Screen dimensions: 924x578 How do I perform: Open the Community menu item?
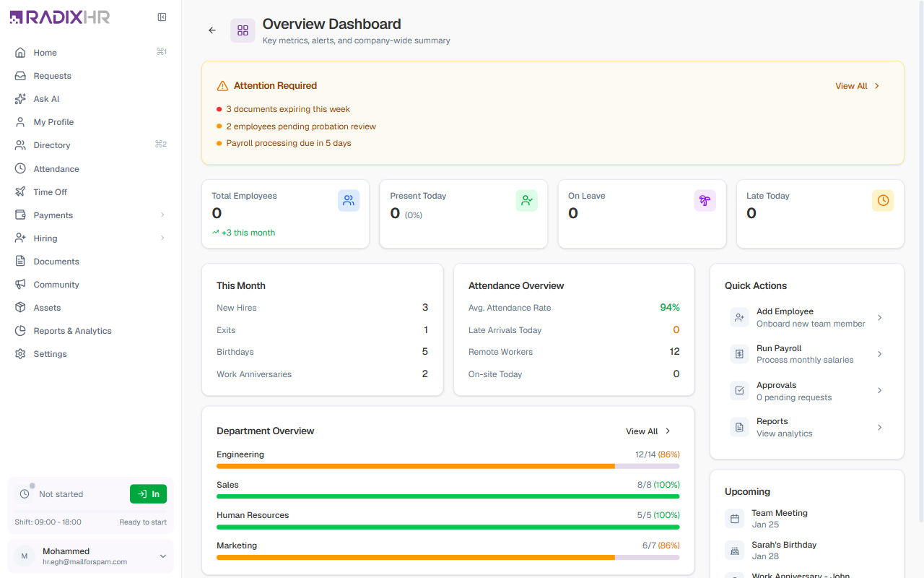click(x=90, y=284)
